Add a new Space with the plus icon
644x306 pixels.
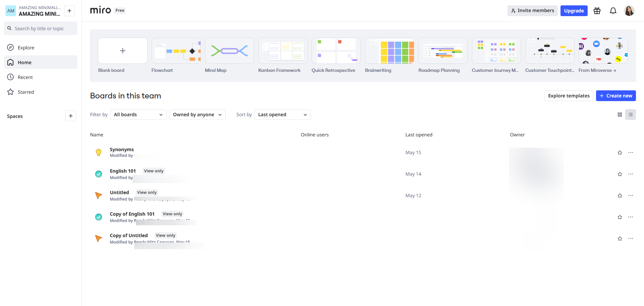(70, 116)
